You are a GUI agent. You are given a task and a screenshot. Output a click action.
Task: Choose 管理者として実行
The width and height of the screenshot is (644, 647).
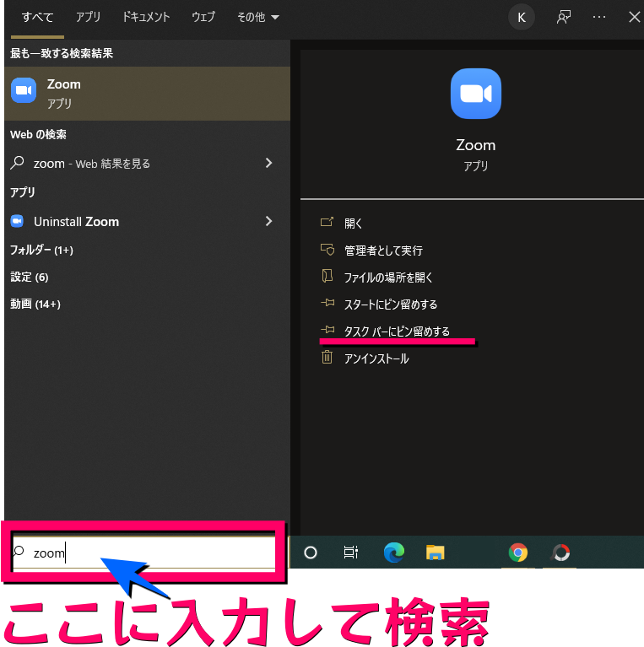click(383, 251)
